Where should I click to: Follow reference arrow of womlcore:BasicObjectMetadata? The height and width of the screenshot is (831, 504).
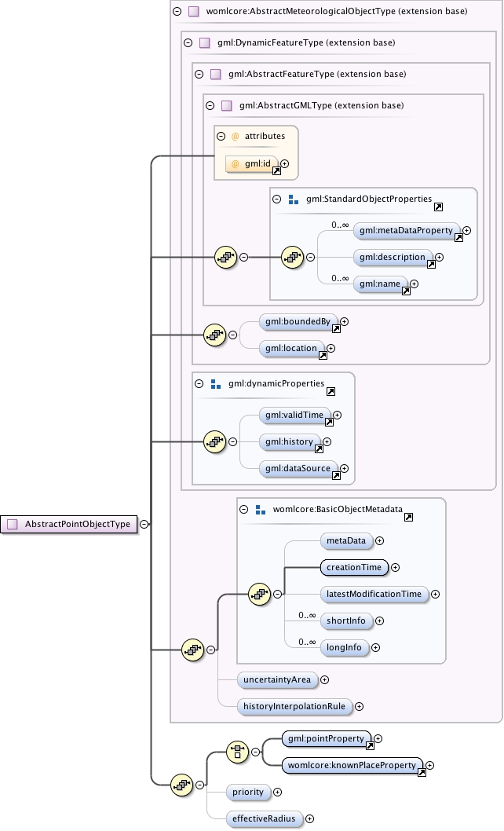[x=408, y=518]
